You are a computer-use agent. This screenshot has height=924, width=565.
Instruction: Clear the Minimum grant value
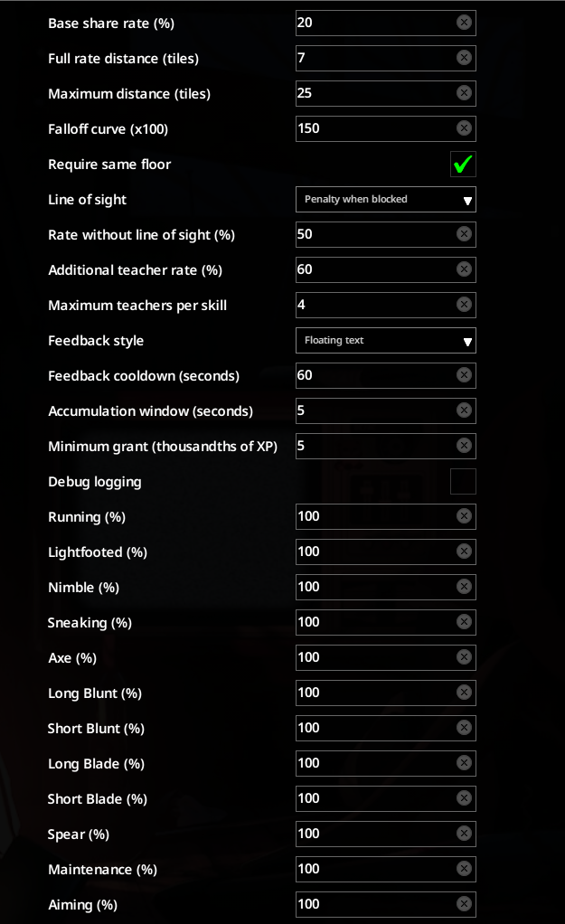point(465,446)
